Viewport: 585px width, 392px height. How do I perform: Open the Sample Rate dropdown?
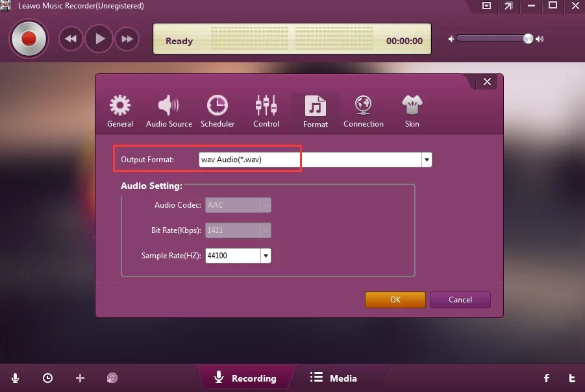(x=266, y=255)
